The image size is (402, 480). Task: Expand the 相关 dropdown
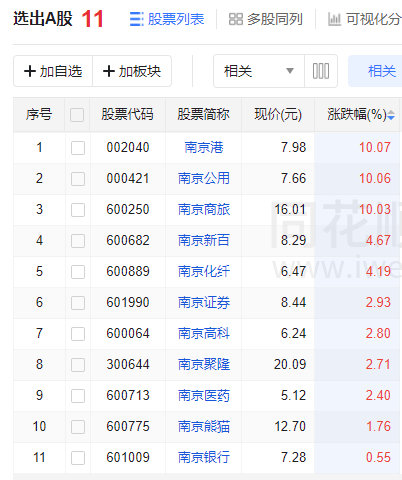click(x=259, y=71)
